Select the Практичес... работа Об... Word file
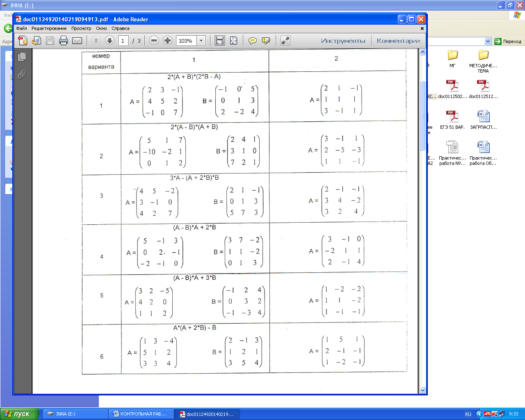The width and height of the screenshot is (525, 420). pos(483,153)
